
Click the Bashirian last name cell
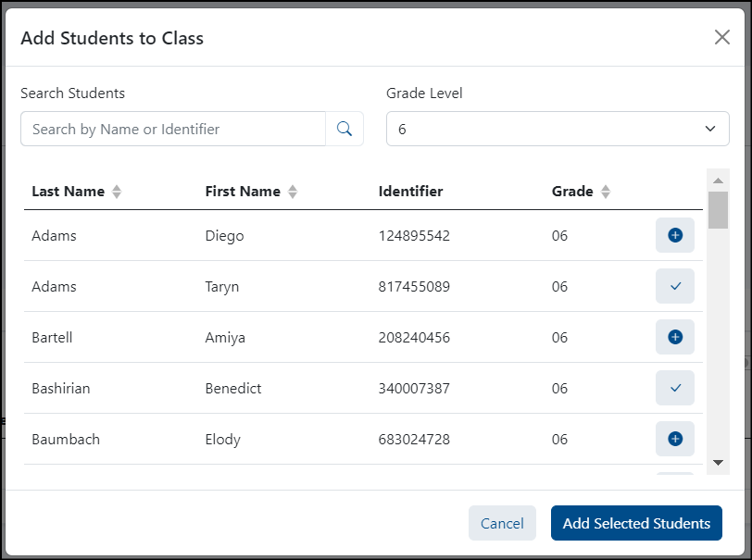pos(61,389)
